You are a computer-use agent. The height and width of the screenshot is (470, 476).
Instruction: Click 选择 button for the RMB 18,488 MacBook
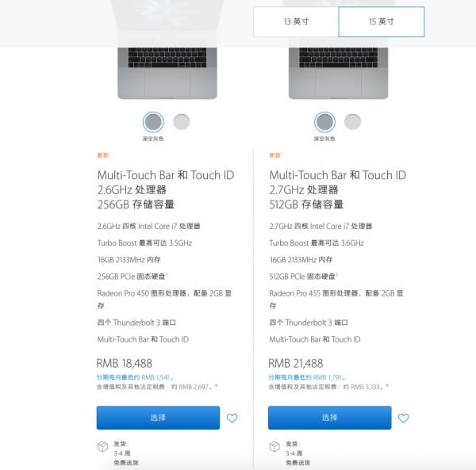click(158, 418)
